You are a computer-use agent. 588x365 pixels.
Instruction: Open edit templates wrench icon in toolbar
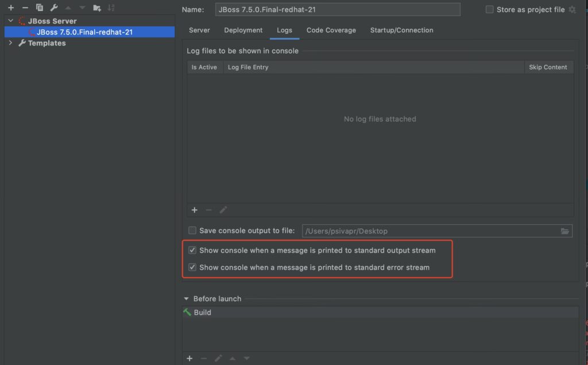click(54, 7)
